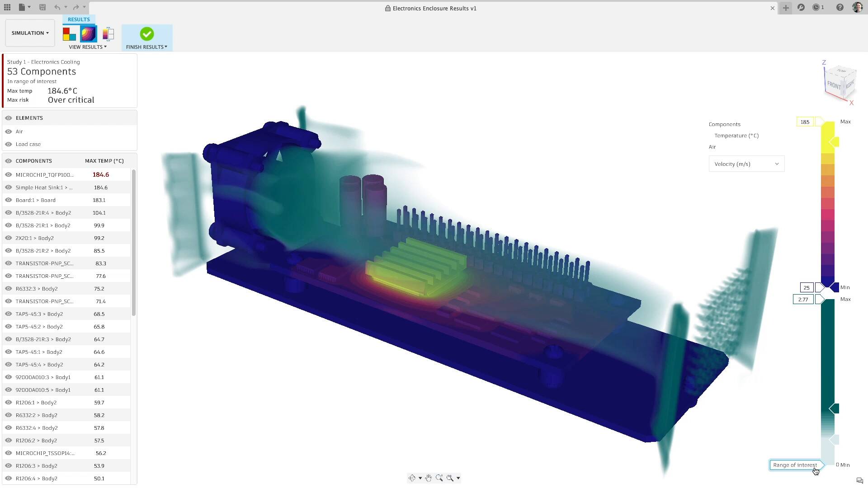The width and height of the screenshot is (868, 488).
Task: Select the Pan hand tool
Action: (429, 478)
